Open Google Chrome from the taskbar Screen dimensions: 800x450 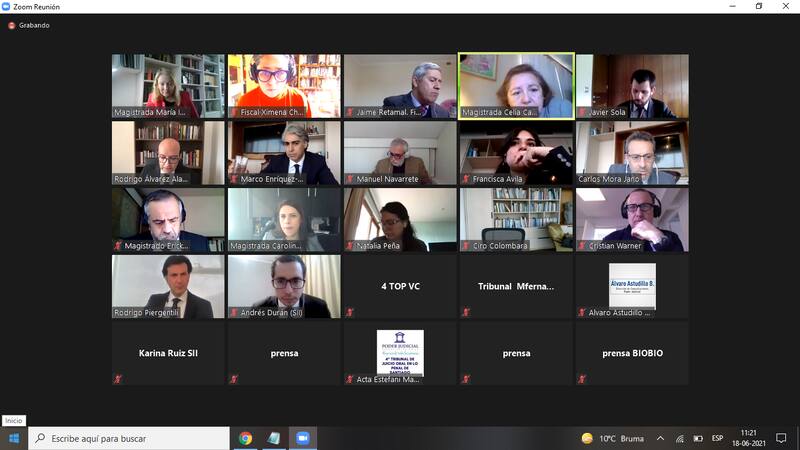coord(245,438)
